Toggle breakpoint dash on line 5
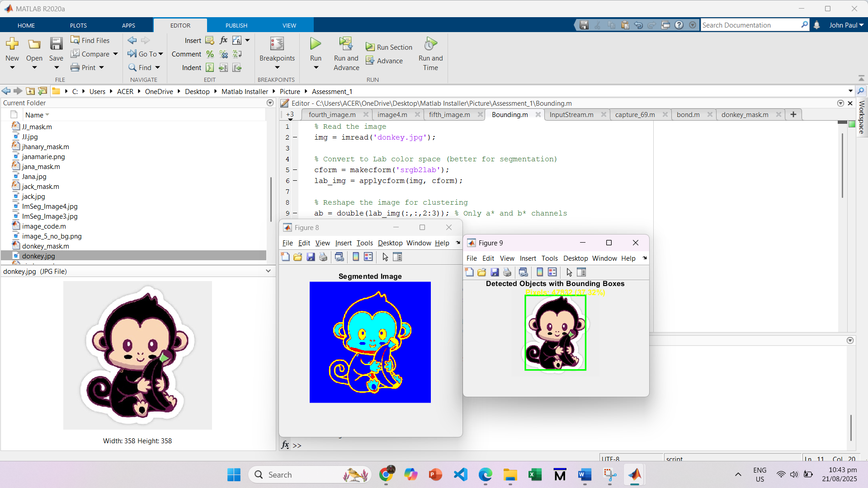 click(295, 170)
